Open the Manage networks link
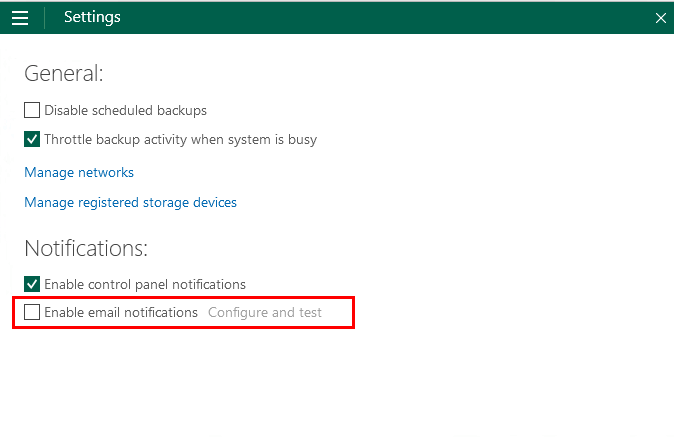 click(x=79, y=172)
